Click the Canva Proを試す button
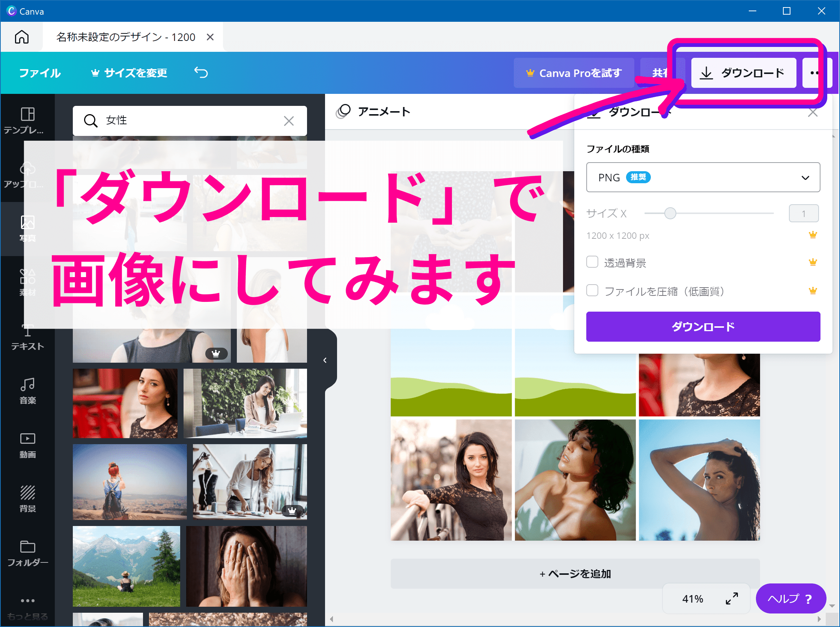The height and width of the screenshot is (627, 840). point(574,73)
